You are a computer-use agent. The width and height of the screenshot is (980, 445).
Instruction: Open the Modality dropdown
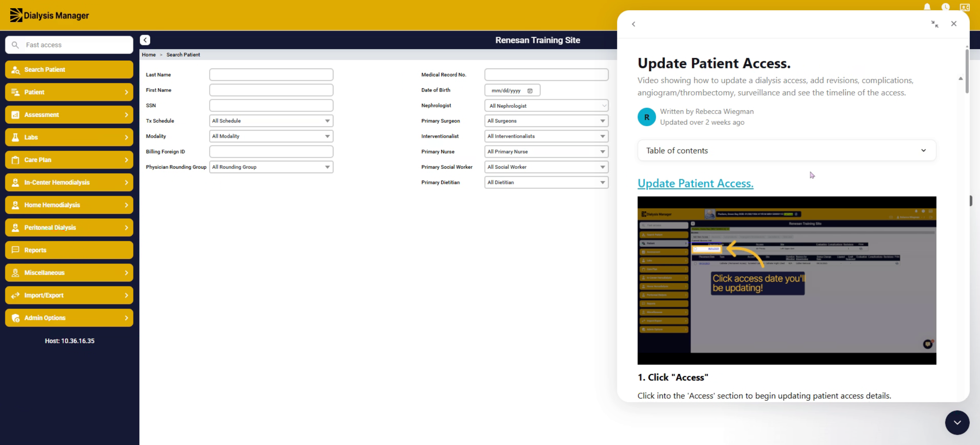pyautogui.click(x=271, y=136)
